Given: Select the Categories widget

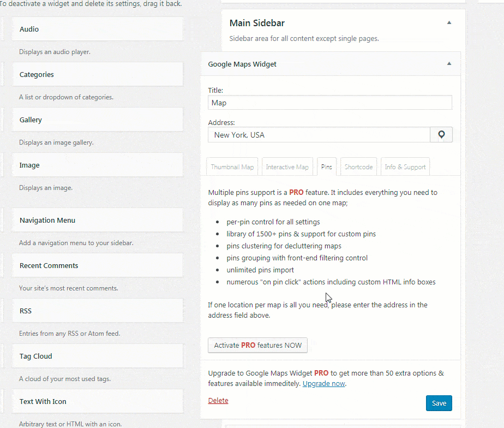Looking at the screenshot, I should [98, 74].
